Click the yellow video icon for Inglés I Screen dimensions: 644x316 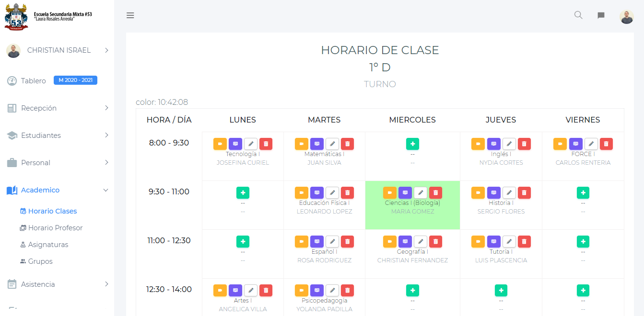(x=478, y=144)
